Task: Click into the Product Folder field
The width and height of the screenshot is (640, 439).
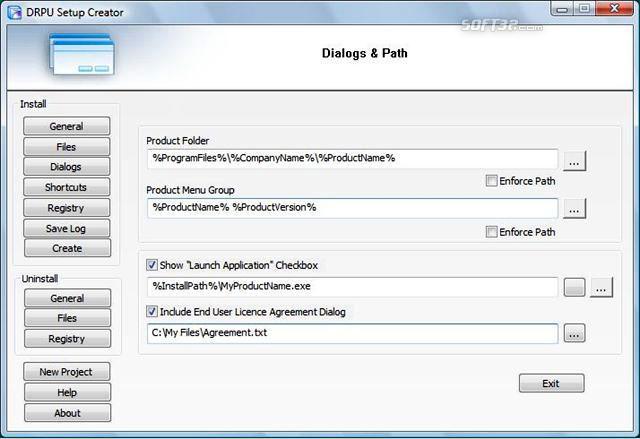Action: pyautogui.click(x=352, y=159)
